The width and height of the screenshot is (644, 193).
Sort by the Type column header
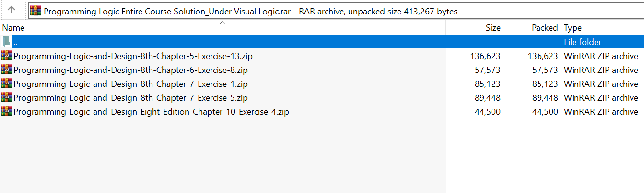(x=573, y=28)
